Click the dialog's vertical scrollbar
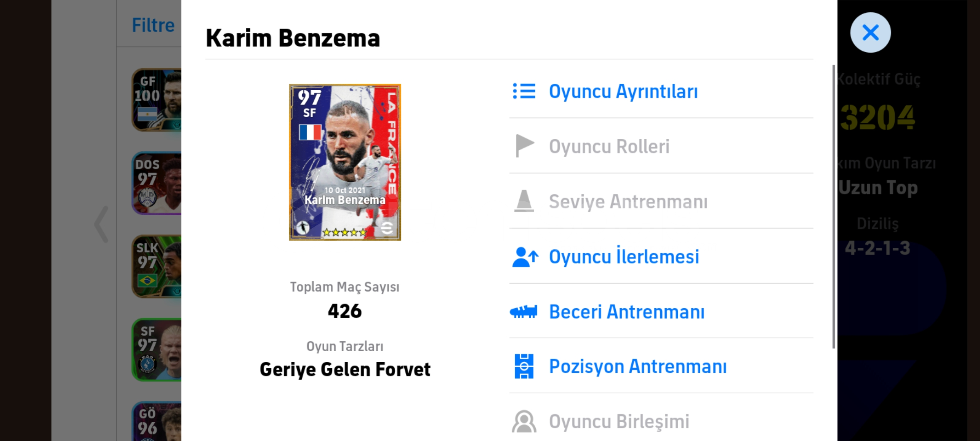Image resolution: width=980 pixels, height=441 pixels. [x=833, y=206]
